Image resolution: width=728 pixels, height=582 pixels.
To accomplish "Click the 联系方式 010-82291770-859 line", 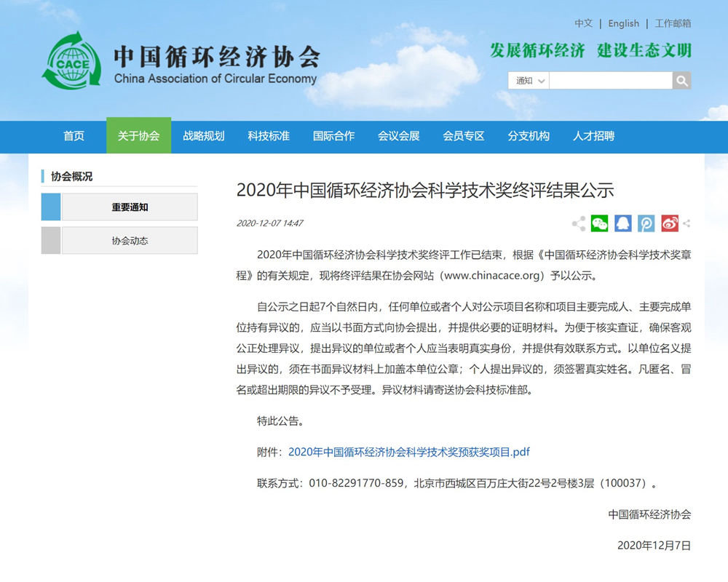I will [457, 483].
